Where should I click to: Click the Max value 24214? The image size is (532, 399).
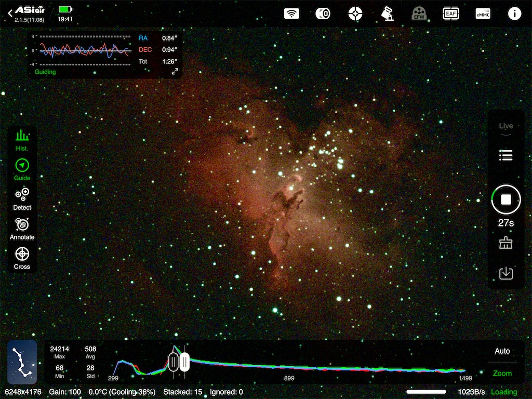coord(59,349)
